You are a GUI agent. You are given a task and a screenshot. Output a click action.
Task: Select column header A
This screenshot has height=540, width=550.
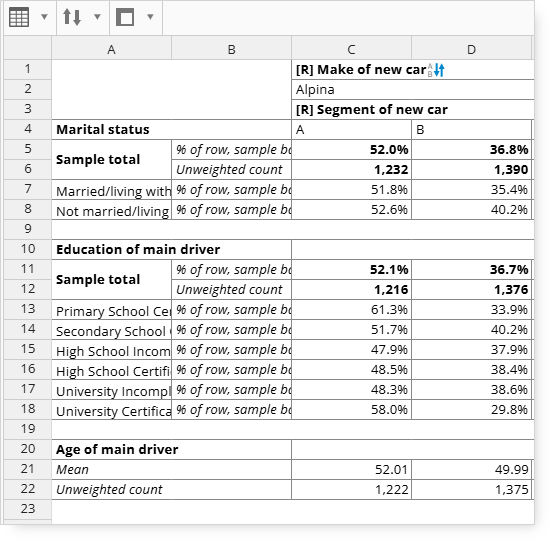point(112,49)
